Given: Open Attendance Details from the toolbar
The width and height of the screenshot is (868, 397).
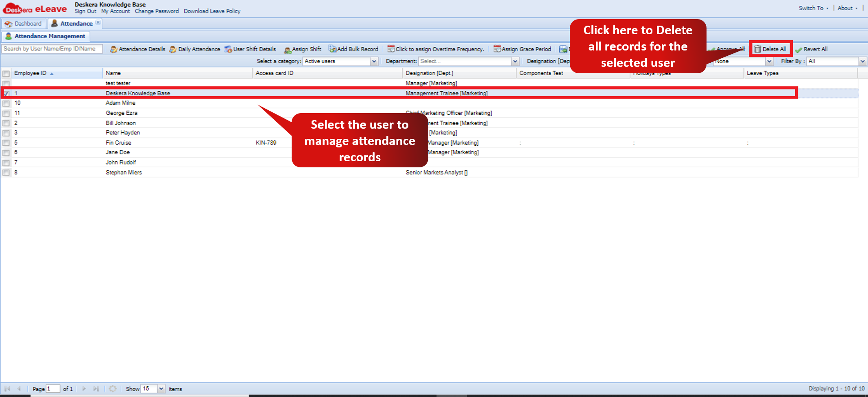Looking at the screenshot, I should (137, 49).
